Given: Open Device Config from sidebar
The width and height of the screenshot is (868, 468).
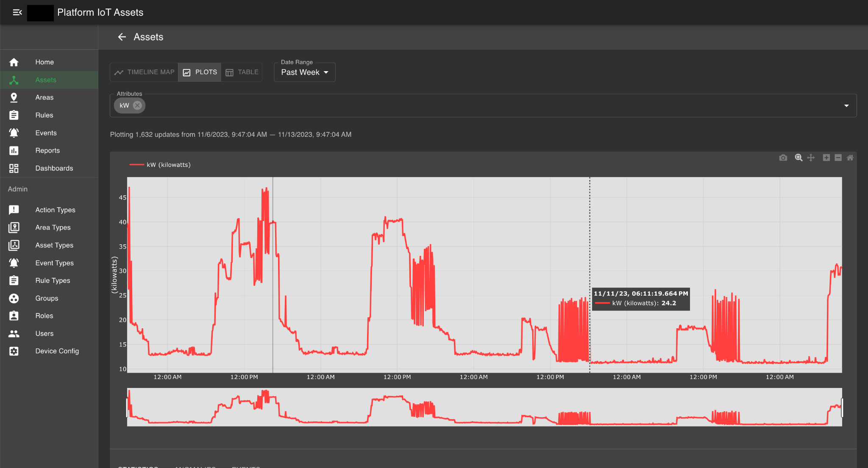Looking at the screenshot, I should tap(57, 351).
